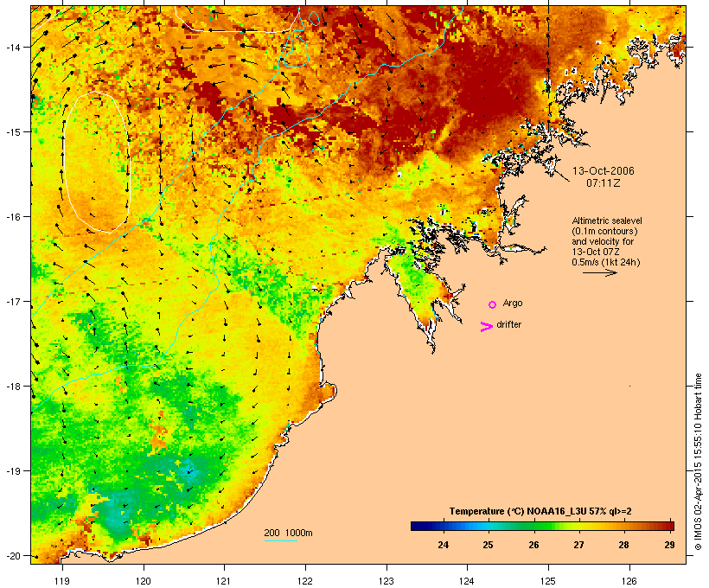The image size is (709, 588).
Task: Click the colorbar tick label 29
Action: click(x=670, y=545)
